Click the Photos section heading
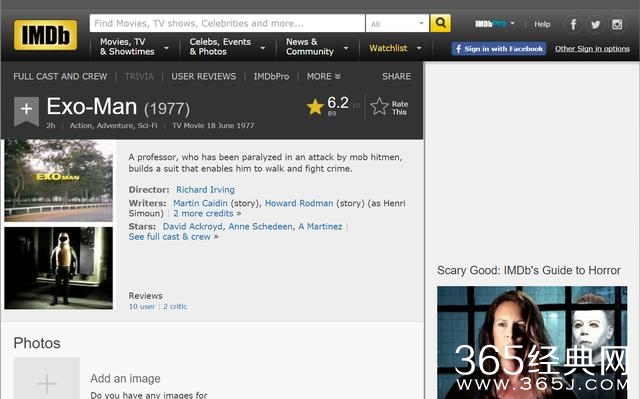 point(37,343)
